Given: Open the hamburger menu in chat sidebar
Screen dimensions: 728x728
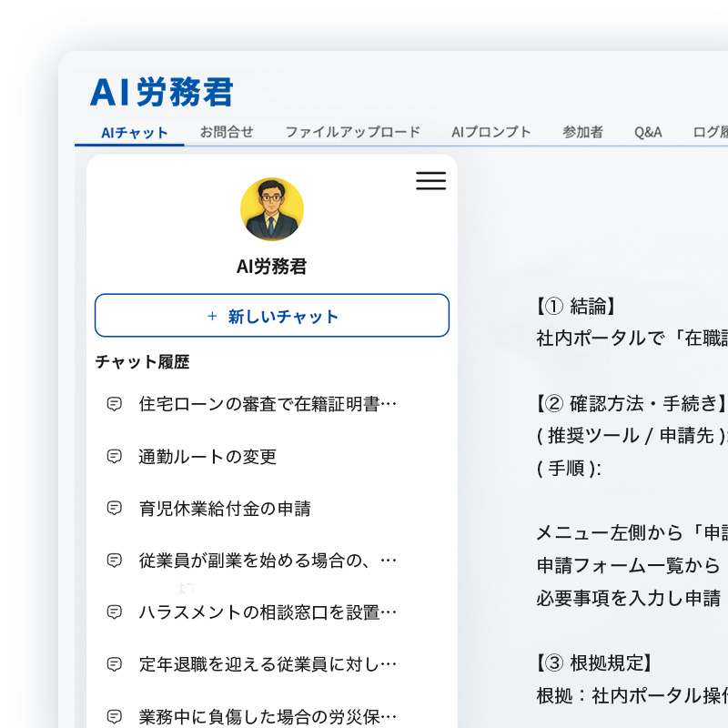Looking at the screenshot, I should 430,181.
